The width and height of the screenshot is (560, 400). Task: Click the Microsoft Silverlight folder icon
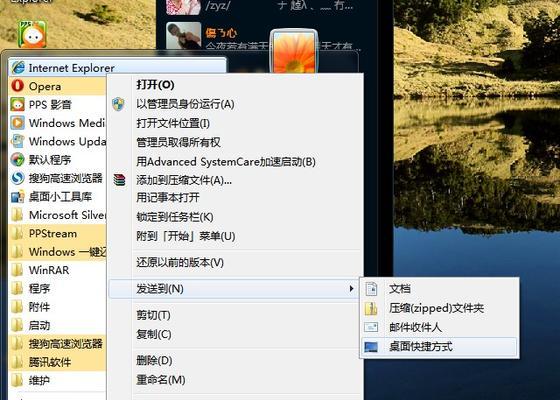(x=17, y=215)
